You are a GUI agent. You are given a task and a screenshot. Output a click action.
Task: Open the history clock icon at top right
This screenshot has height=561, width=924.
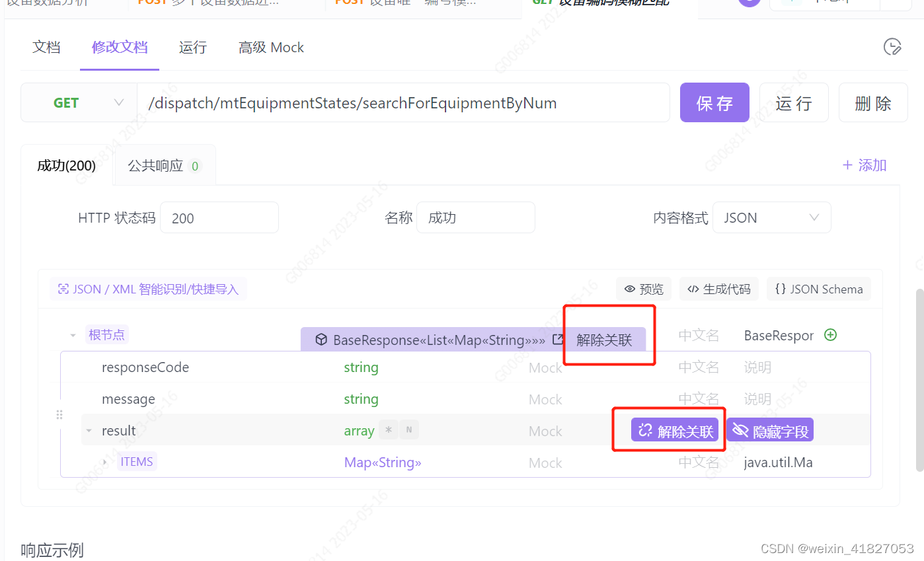click(892, 46)
